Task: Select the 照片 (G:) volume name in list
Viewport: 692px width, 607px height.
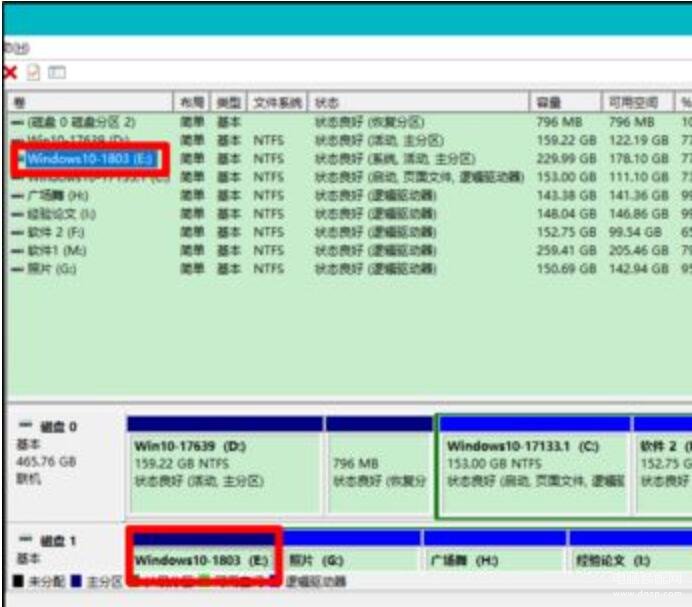Action: pyautogui.click(x=52, y=269)
